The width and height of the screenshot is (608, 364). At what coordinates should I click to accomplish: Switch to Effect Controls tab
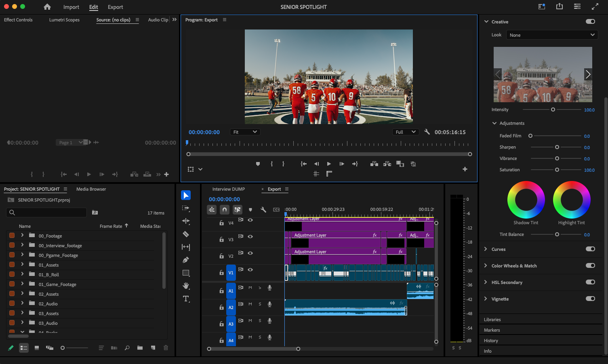[18, 20]
